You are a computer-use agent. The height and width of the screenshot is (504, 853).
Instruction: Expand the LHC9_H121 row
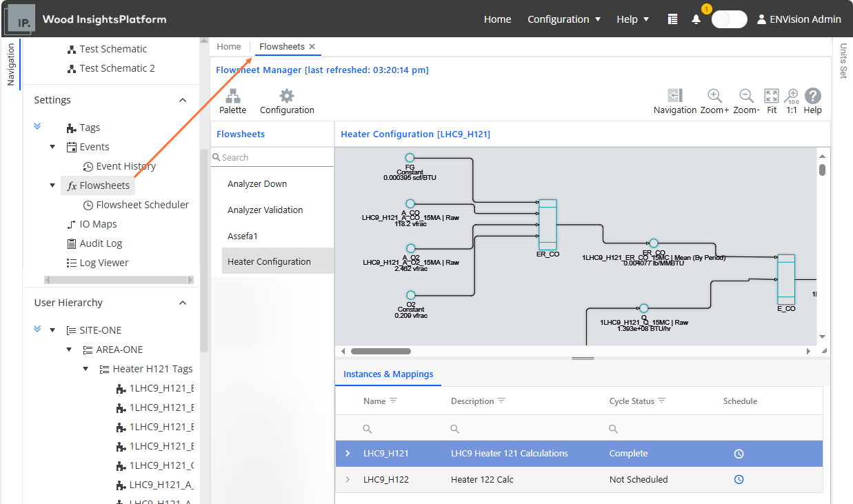coord(348,454)
